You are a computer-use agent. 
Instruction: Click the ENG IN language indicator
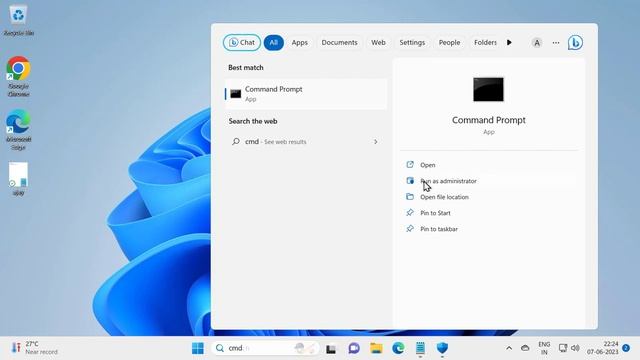coord(544,348)
